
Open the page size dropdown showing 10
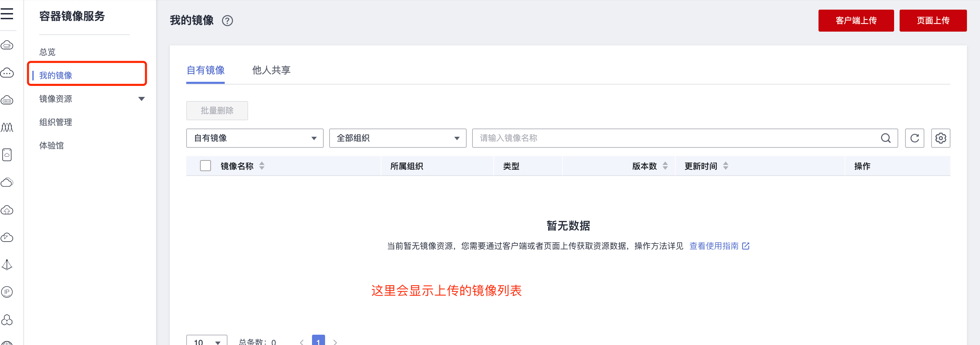[x=207, y=341]
